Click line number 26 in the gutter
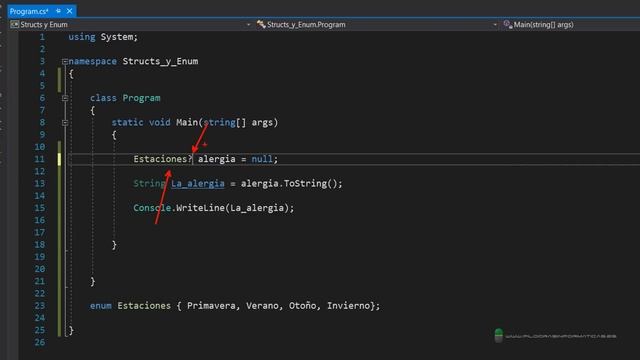 40,342
